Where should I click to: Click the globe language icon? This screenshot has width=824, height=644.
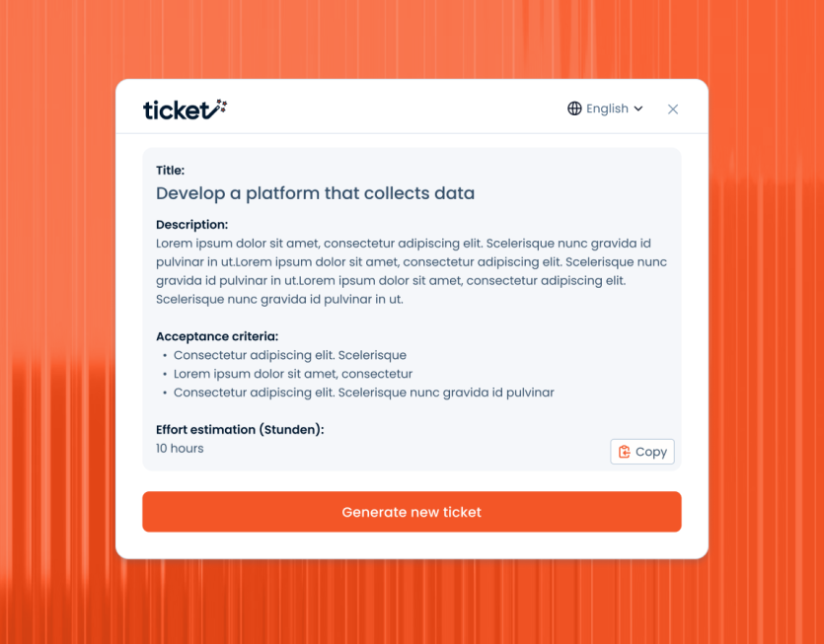pos(574,108)
